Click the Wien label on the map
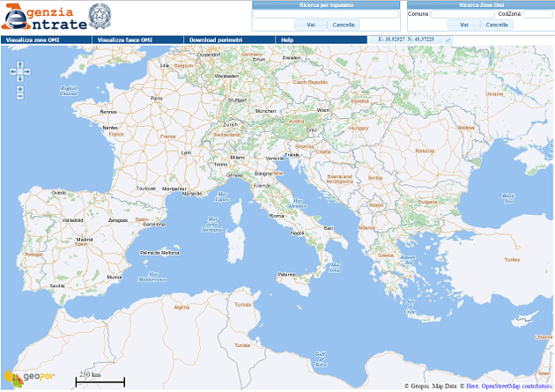The image size is (555, 392). pos(322,110)
